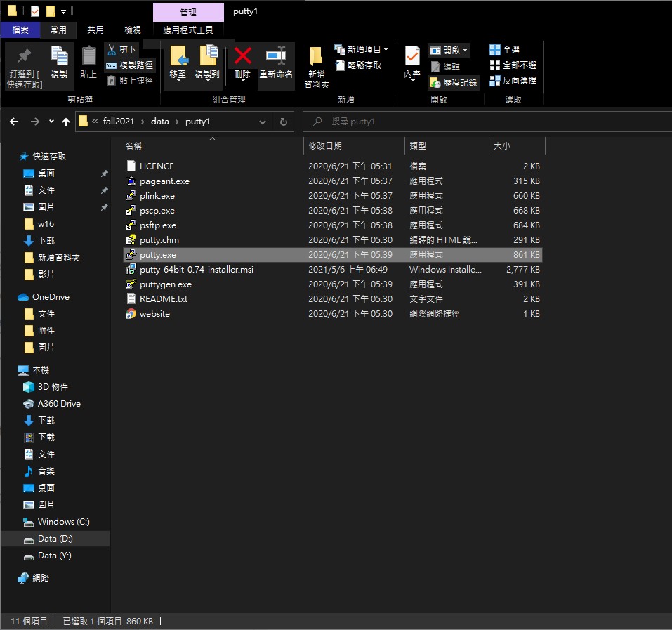The image size is (672, 630).
Task: Open Windows (C:) drive
Action: (x=63, y=522)
